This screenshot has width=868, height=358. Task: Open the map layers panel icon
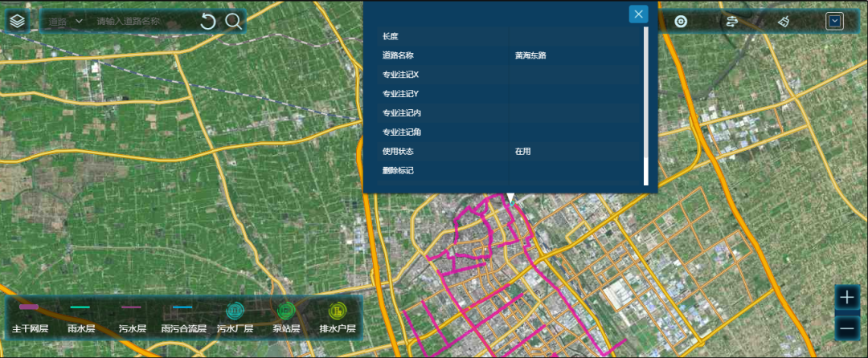coord(17,21)
